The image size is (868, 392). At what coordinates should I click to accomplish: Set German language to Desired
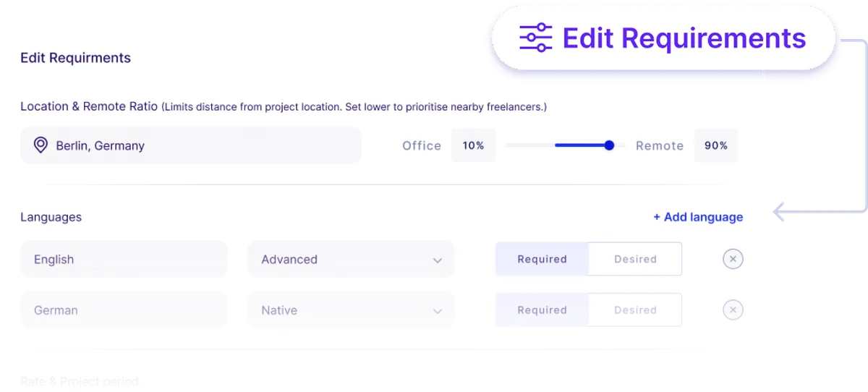(635, 310)
